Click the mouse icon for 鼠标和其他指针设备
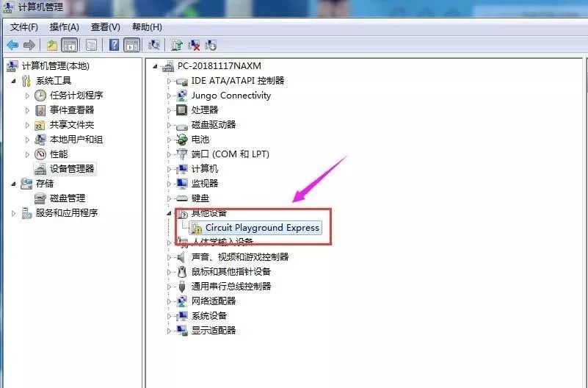 point(182,272)
